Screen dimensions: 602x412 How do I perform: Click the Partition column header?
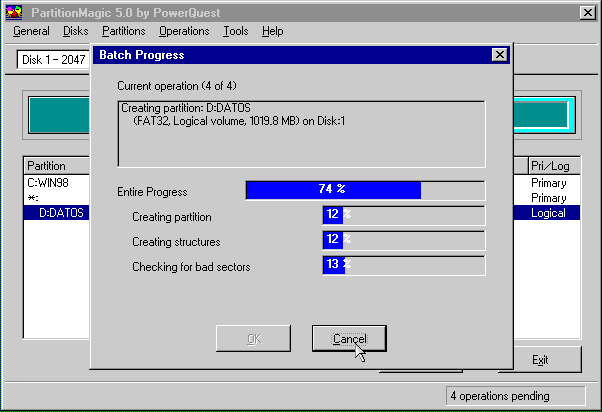point(57,166)
